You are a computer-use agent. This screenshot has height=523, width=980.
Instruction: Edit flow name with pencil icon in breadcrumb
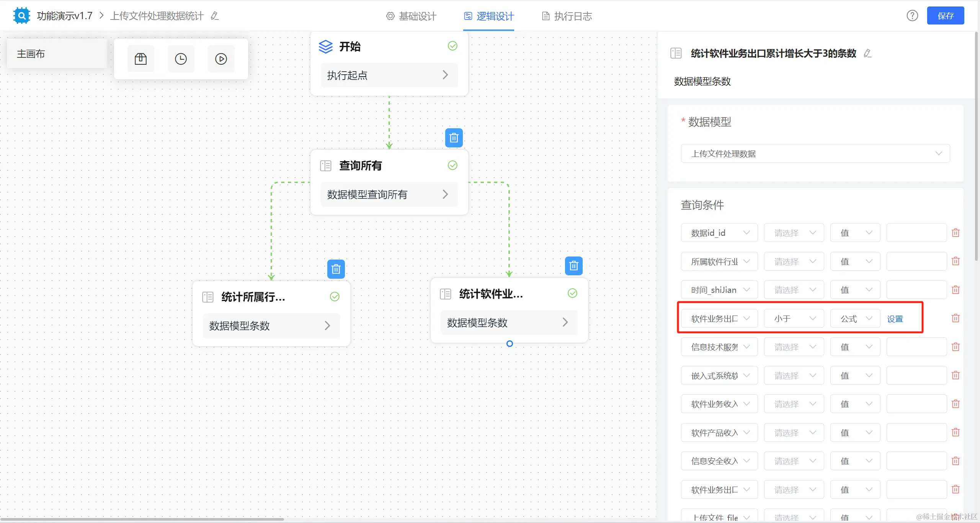(x=215, y=16)
